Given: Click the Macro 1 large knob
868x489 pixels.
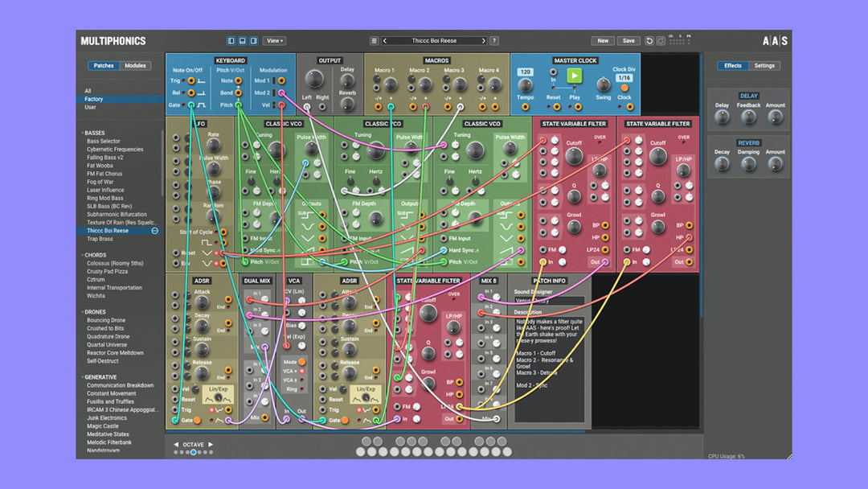Looking at the screenshot, I should click(391, 84).
